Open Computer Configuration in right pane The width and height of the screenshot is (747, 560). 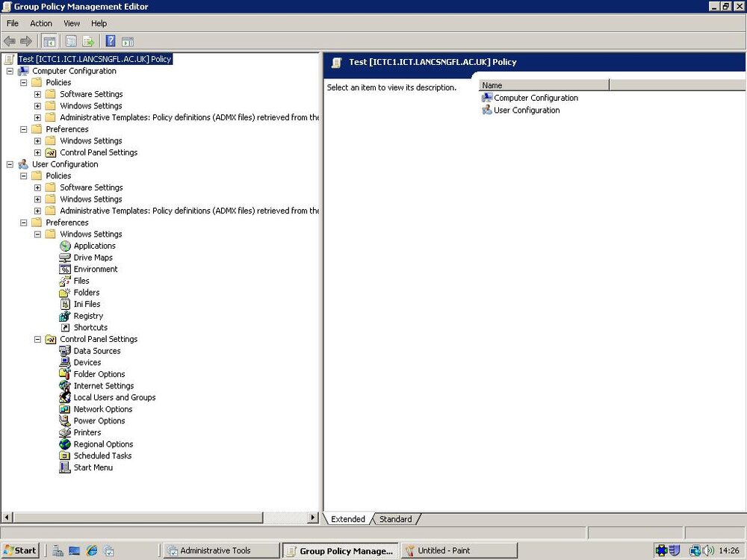coord(530,98)
